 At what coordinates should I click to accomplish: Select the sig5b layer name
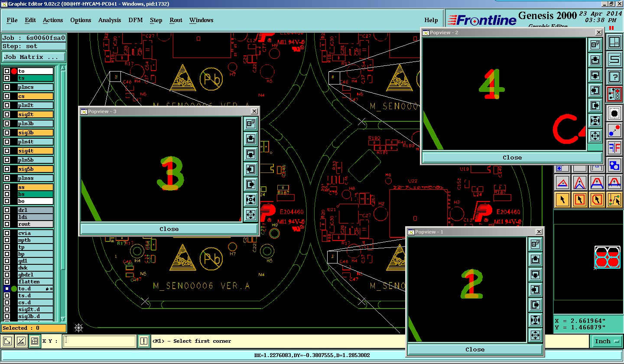(x=36, y=169)
